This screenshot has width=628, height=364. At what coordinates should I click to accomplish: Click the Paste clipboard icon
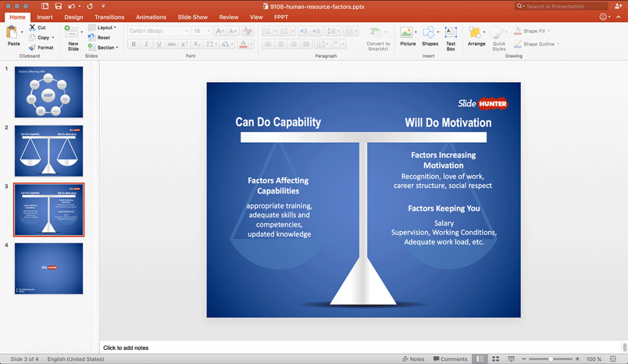pyautogui.click(x=12, y=33)
